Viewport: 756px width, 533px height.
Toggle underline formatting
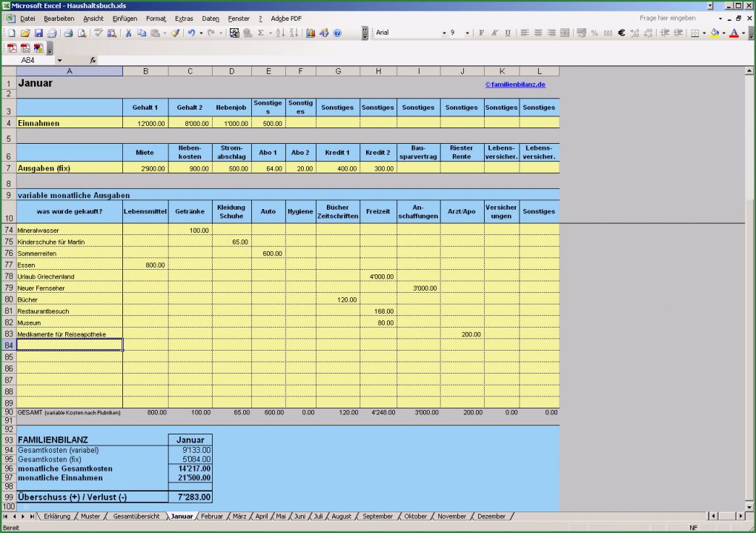point(506,33)
